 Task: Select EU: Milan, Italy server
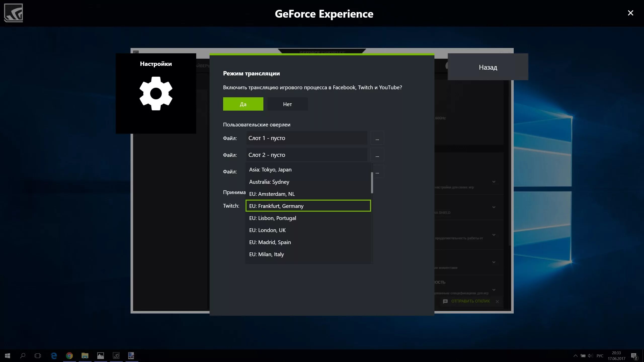[x=308, y=254]
